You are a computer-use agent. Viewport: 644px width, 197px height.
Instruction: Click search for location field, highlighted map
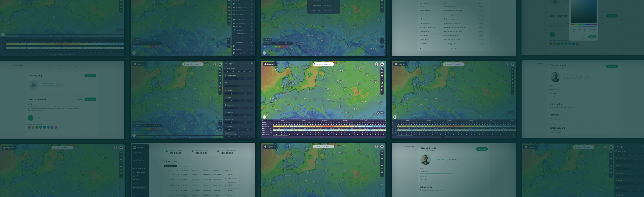point(324,64)
